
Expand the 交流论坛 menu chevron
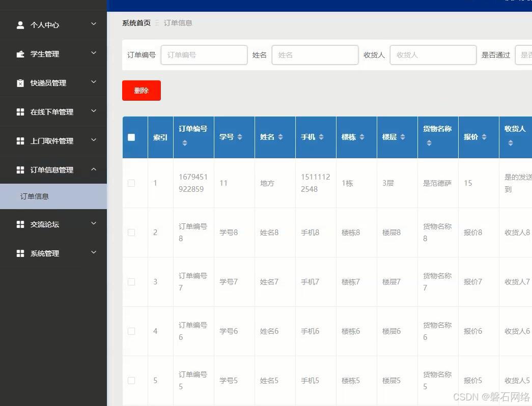pos(93,223)
